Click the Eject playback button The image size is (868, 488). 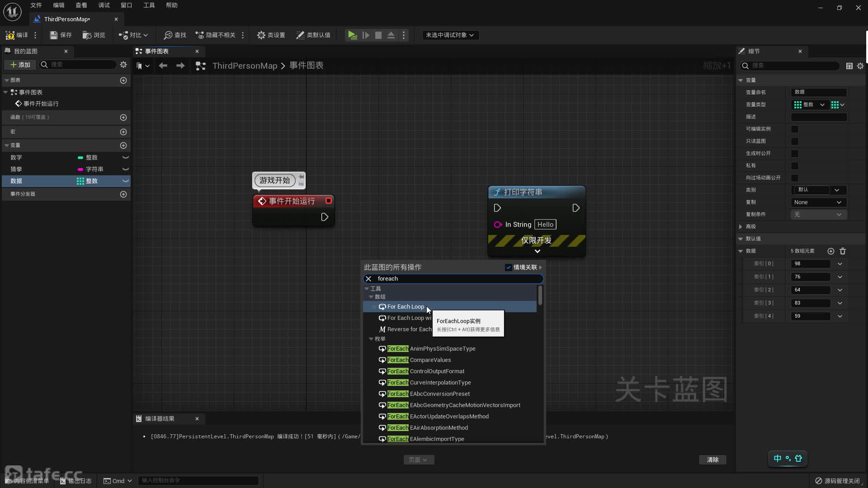[391, 35]
